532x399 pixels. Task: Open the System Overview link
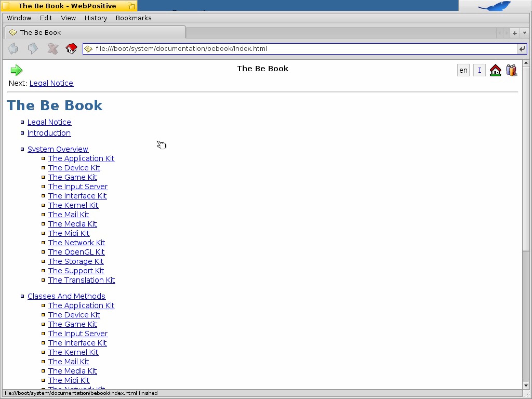(58, 149)
